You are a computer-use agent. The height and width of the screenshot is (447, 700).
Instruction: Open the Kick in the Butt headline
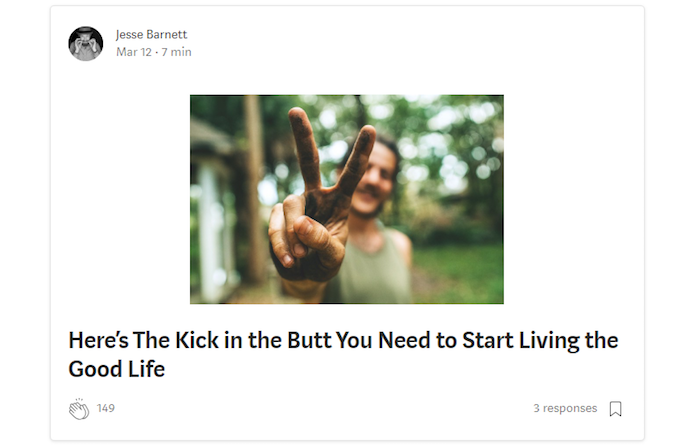coord(343,355)
